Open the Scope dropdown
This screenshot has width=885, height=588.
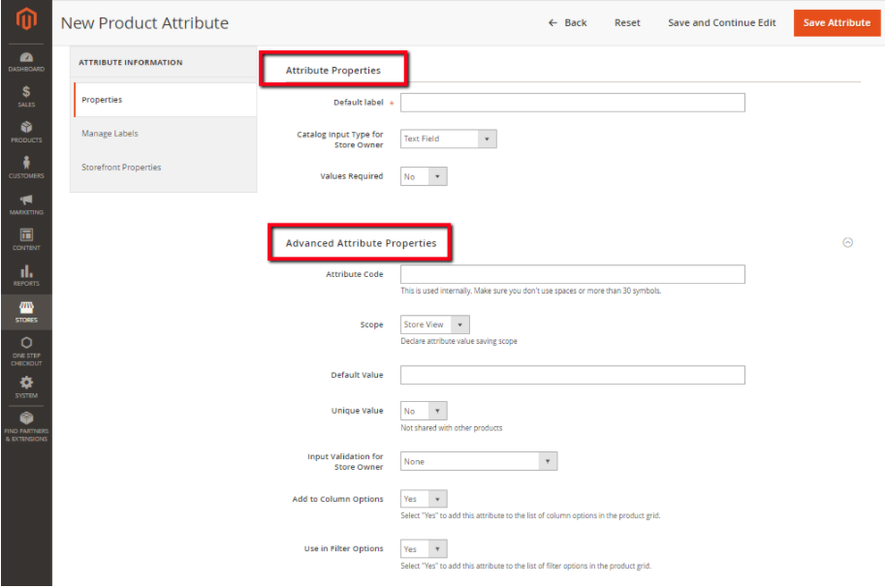point(435,325)
